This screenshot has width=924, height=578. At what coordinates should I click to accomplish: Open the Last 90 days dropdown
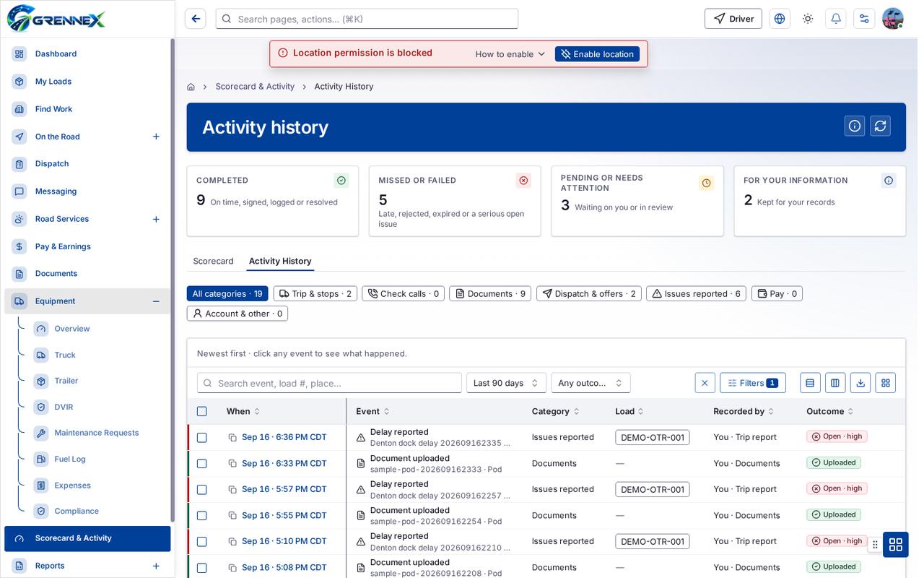[506, 383]
